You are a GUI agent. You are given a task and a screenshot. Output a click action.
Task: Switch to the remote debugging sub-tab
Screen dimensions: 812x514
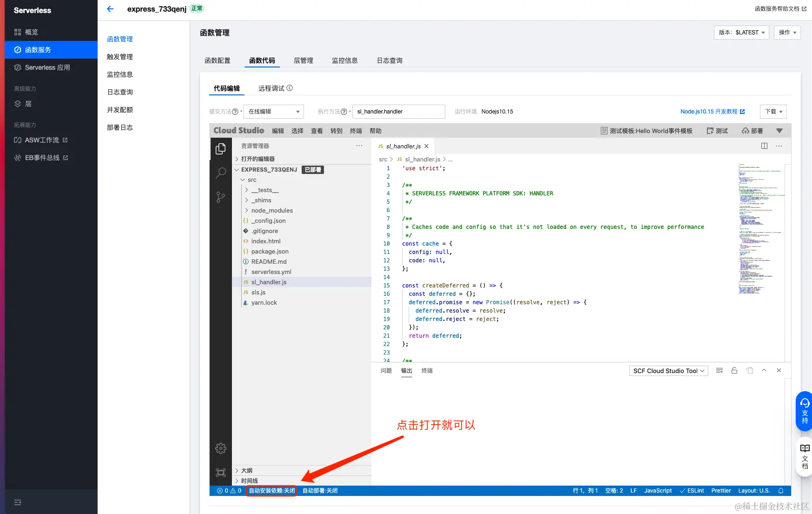pyautogui.click(x=271, y=88)
